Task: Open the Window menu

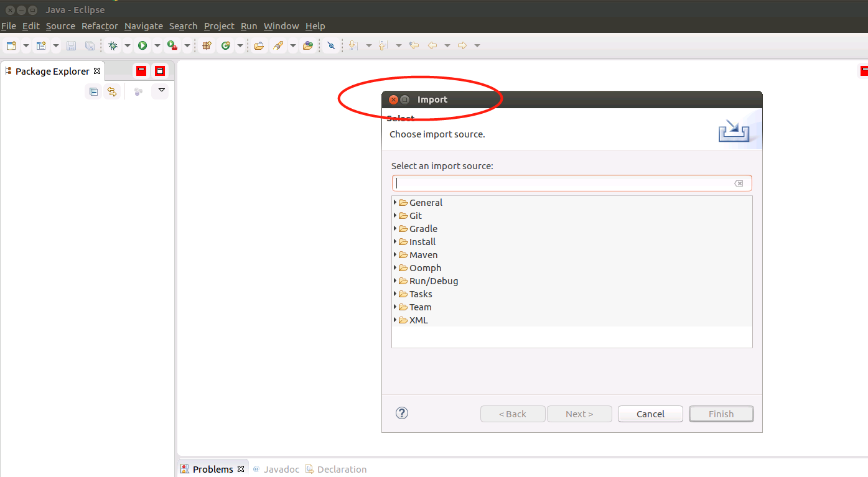Action: (x=281, y=26)
